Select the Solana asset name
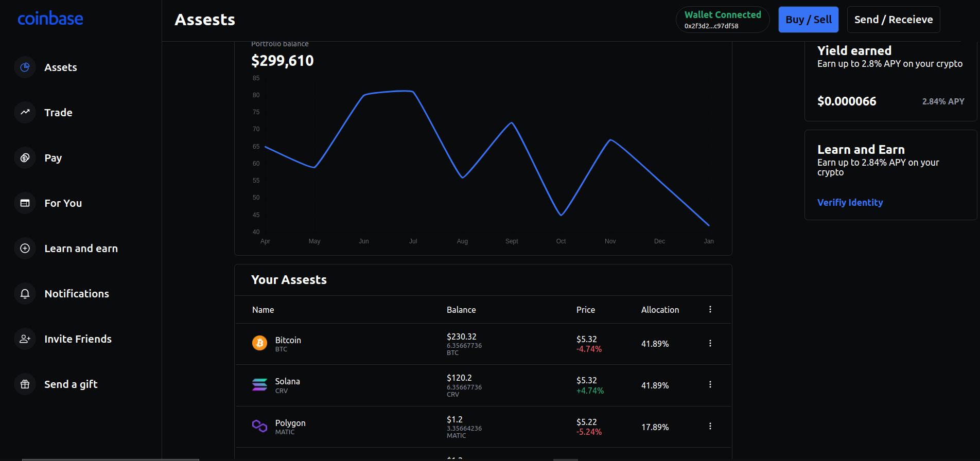Image resolution: width=980 pixels, height=461 pixels. tap(287, 381)
